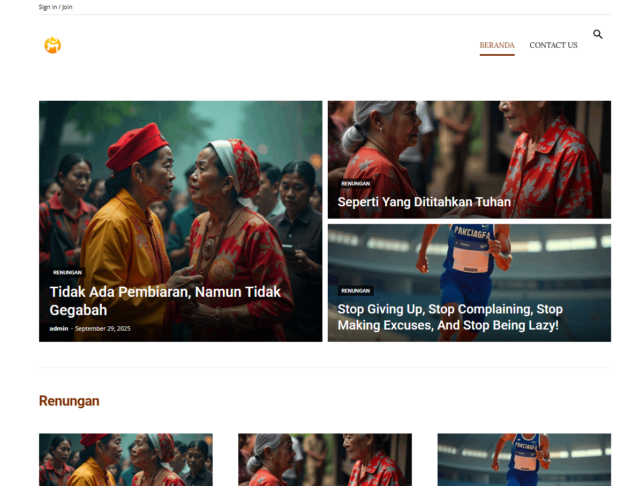Open middle Renungan section thumbnail of elderly women

click(x=324, y=460)
